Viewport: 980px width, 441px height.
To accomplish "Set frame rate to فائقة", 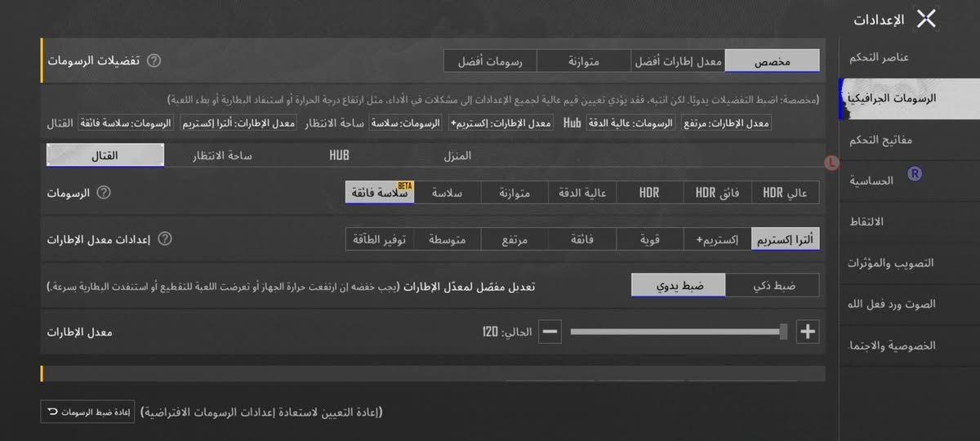I will click(x=581, y=239).
